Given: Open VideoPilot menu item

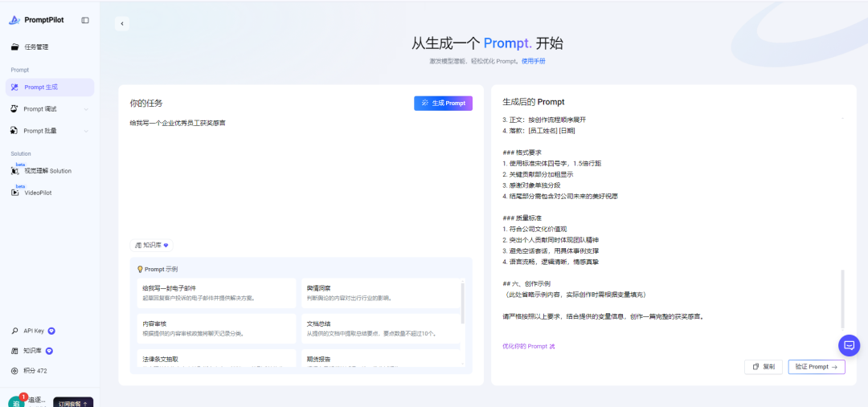Looking at the screenshot, I should [x=50, y=193].
